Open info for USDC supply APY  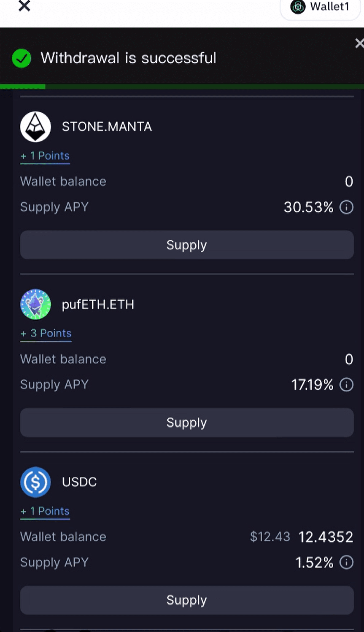tap(347, 562)
